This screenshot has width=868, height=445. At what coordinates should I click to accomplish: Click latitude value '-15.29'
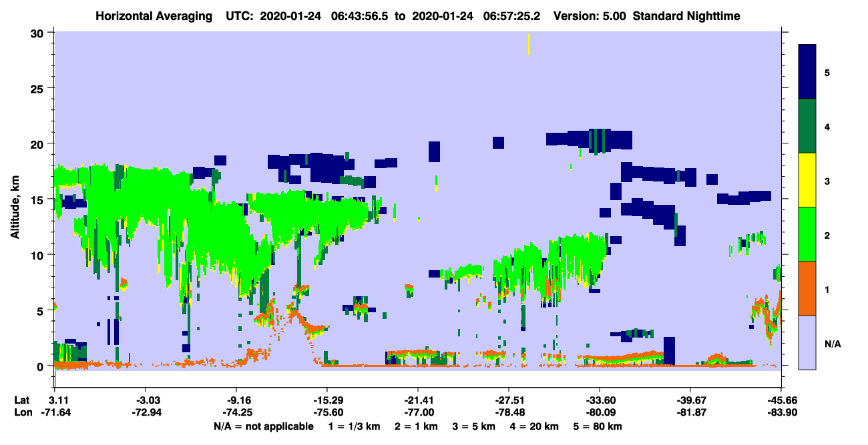[327, 400]
